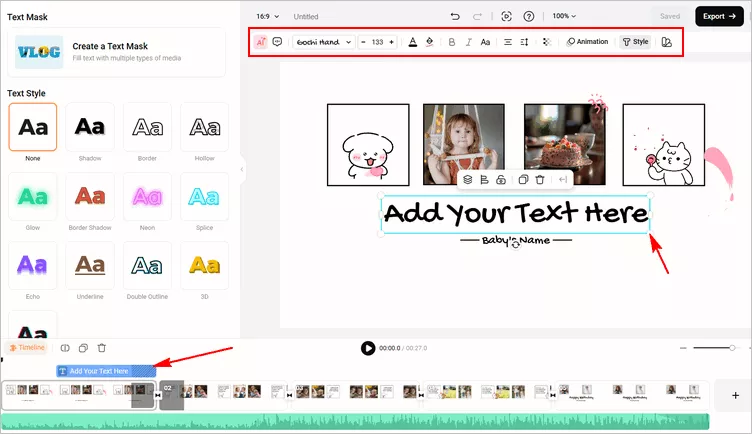Duplicate text via floating toolbar copy icon
Image resolution: width=752 pixels, height=434 pixels.
[523, 180]
